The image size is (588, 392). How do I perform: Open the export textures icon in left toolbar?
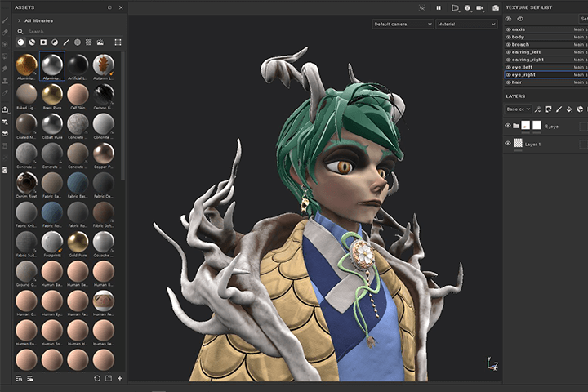[x=5, y=109]
